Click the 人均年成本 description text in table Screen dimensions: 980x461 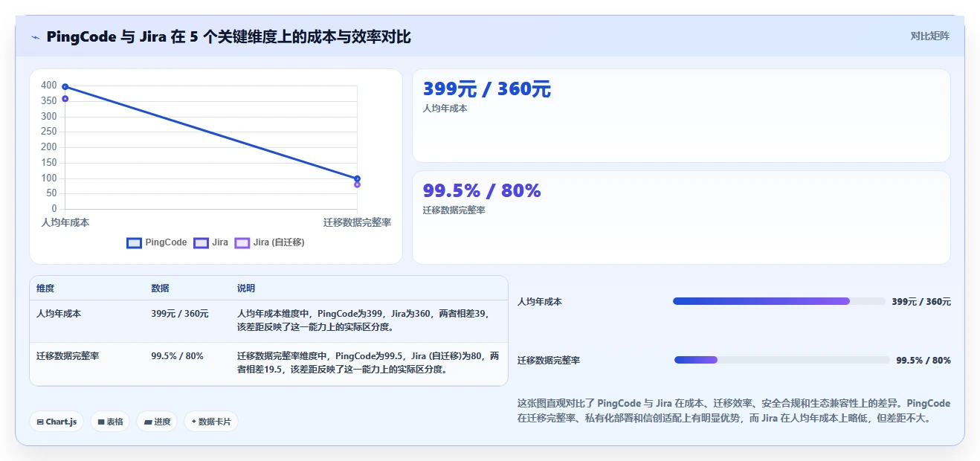[x=364, y=320]
